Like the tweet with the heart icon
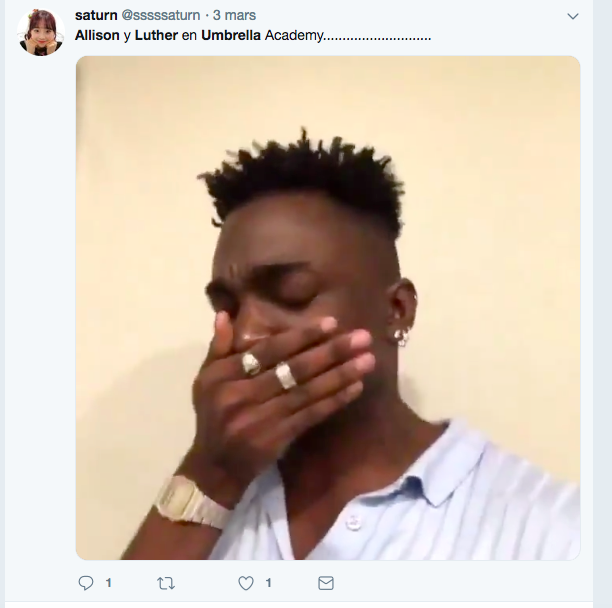Screen dimensions: 612x608 pos(246,583)
